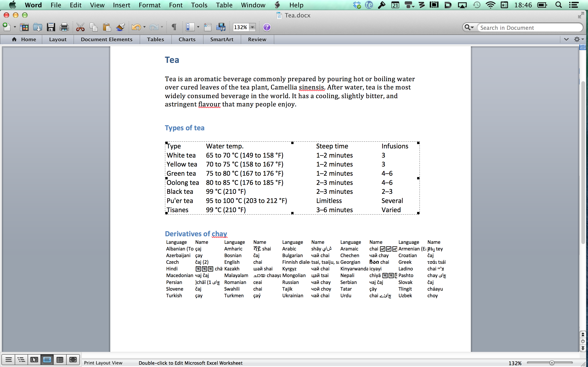This screenshot has width=588, height=367.
Task: Select the Tables ribbon tab
Action: 155,39
